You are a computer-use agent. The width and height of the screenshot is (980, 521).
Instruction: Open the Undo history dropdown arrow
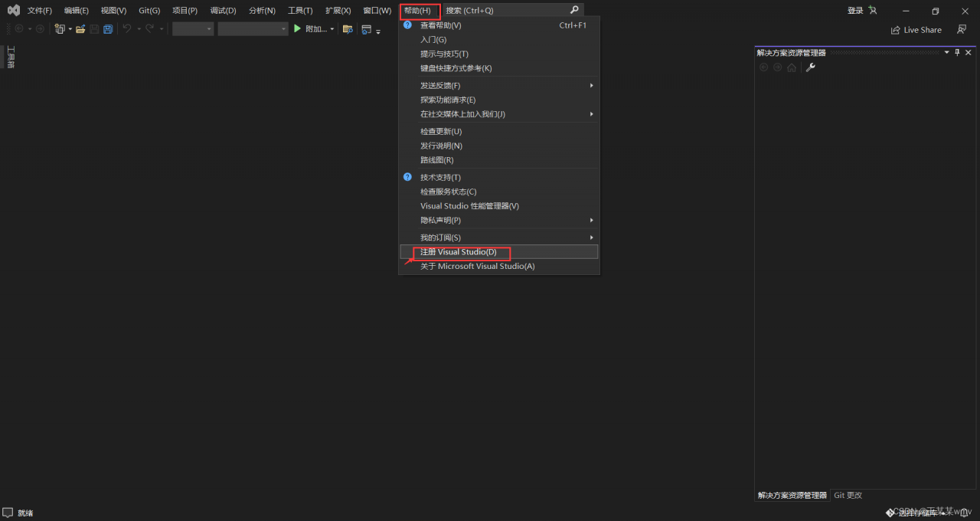pyautogui.click(x=139, y=29)
